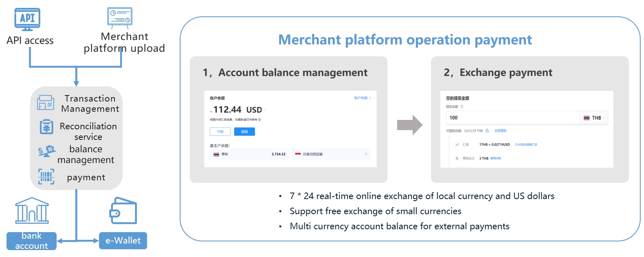Click the 全部提现 withdraw-all link
This screenshot has width=644, height=257.
pyautogui.click(x=500, y=131)
